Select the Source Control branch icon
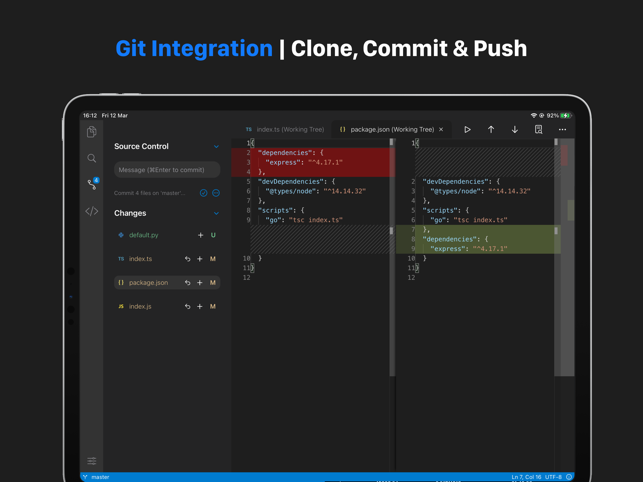Image resolution: width=643 pixels, height=482 pixels. coord(92,184)
